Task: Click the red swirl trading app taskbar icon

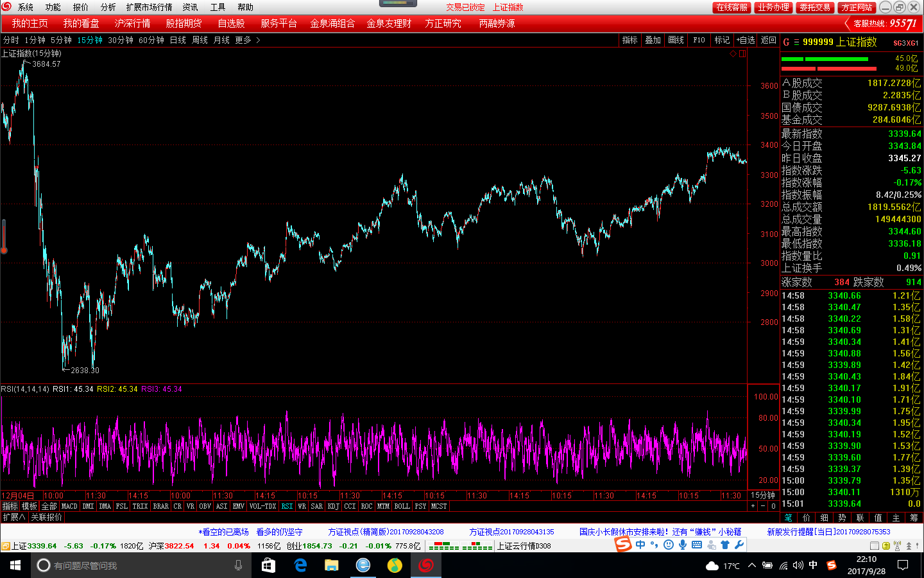Action: tap(426, 565)
